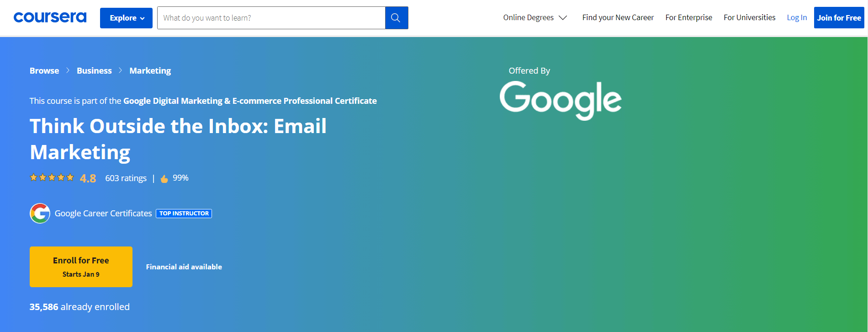868x332 pixels.
Task: Open Google Digital Marketing & E-commerce Professional Certificate link
Action: coord(250,101)
